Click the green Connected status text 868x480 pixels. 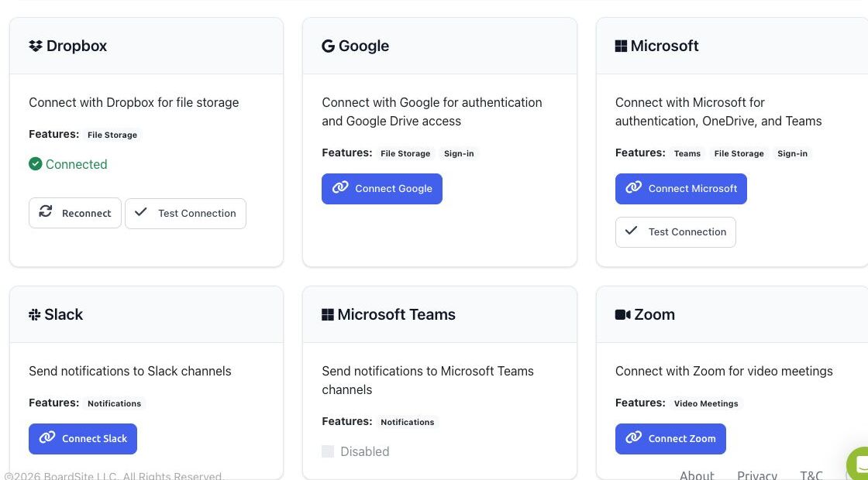[77, 164]
